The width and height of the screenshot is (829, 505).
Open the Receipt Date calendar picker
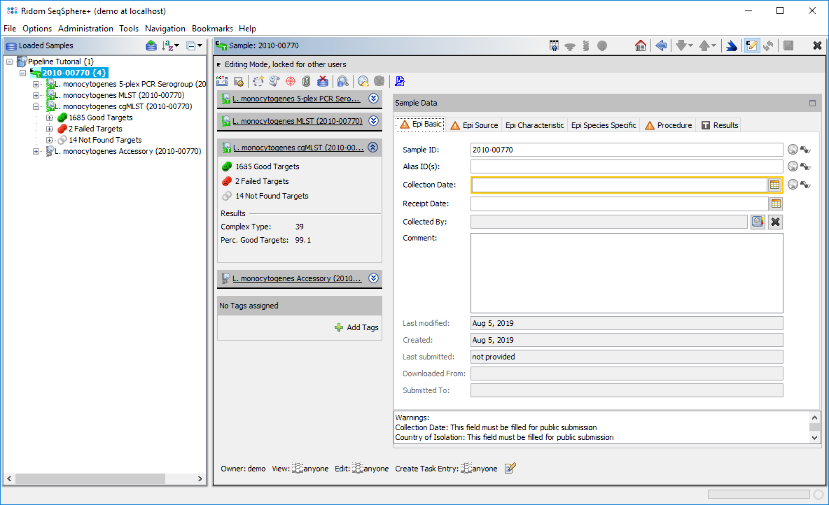pyautogui.click(x=774, y=203)
